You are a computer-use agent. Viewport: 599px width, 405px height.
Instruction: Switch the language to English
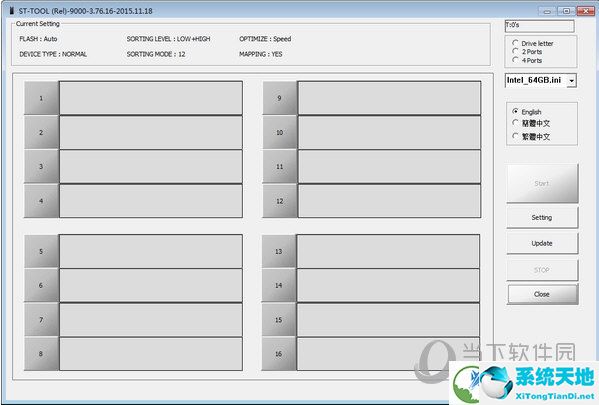(527, 112)
